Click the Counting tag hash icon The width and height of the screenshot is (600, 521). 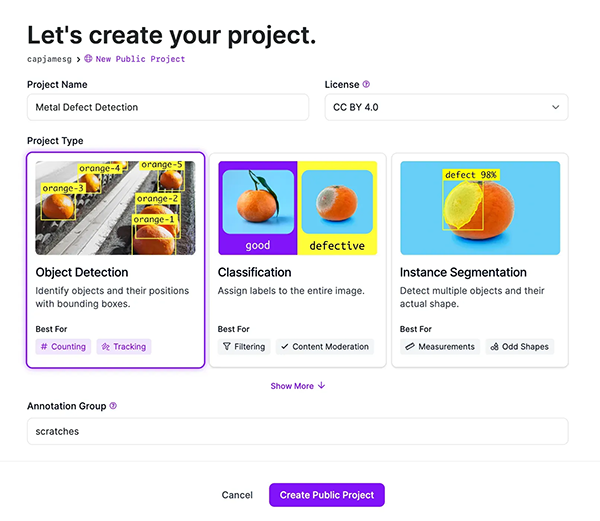point(44,347)
